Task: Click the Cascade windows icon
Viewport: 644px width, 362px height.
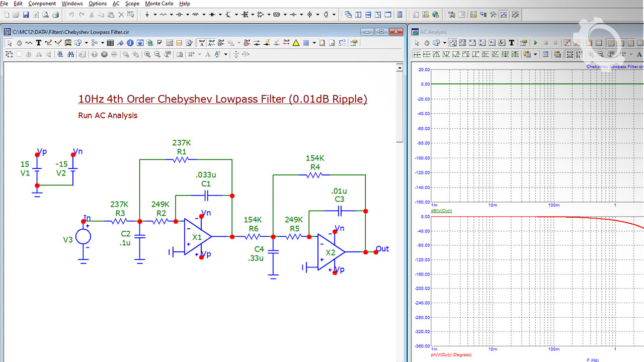Action: point(348,15)
